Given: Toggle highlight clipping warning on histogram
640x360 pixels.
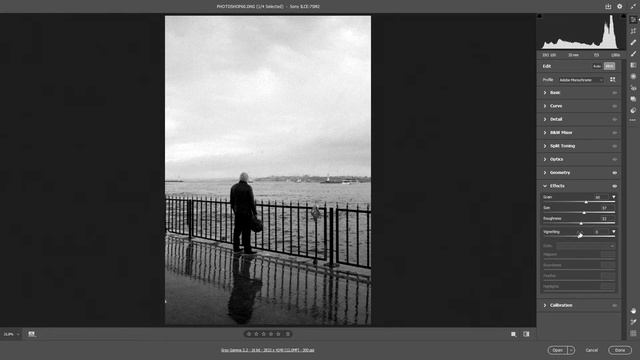Looking at the screenshot, I should [623, 16].
